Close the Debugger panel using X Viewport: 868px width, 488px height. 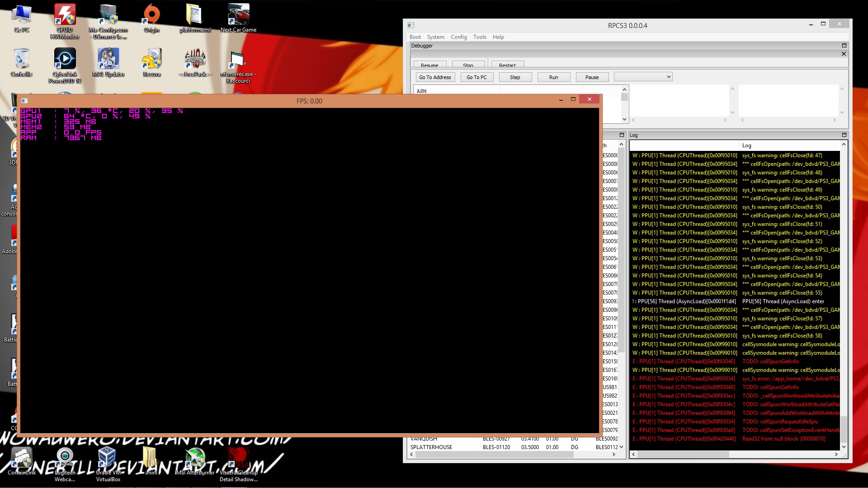pos(844,54)
